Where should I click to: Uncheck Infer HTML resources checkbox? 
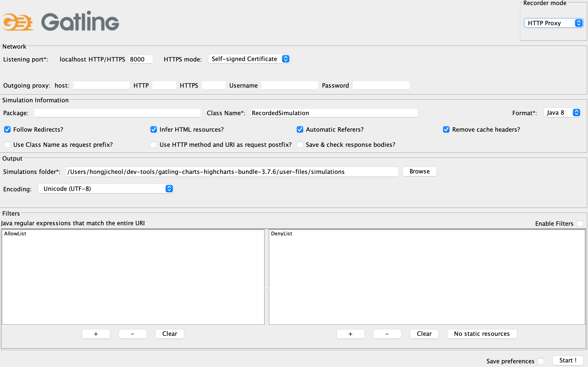click(154, 129)
